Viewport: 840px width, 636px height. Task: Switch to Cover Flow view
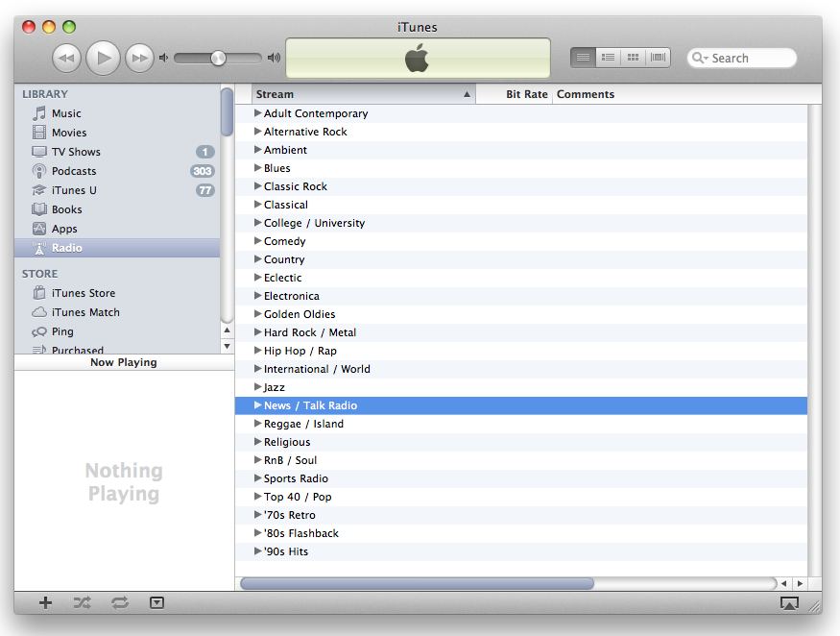[658, 58]
